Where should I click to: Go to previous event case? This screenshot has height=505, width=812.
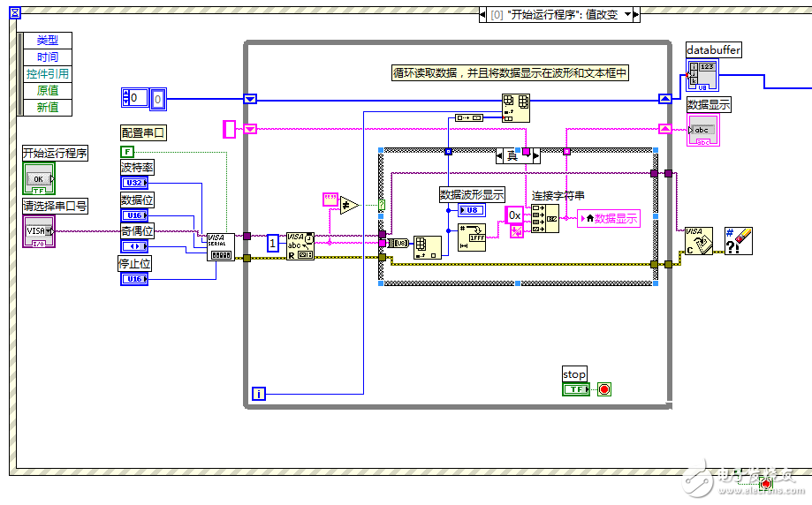click(482, 14)
